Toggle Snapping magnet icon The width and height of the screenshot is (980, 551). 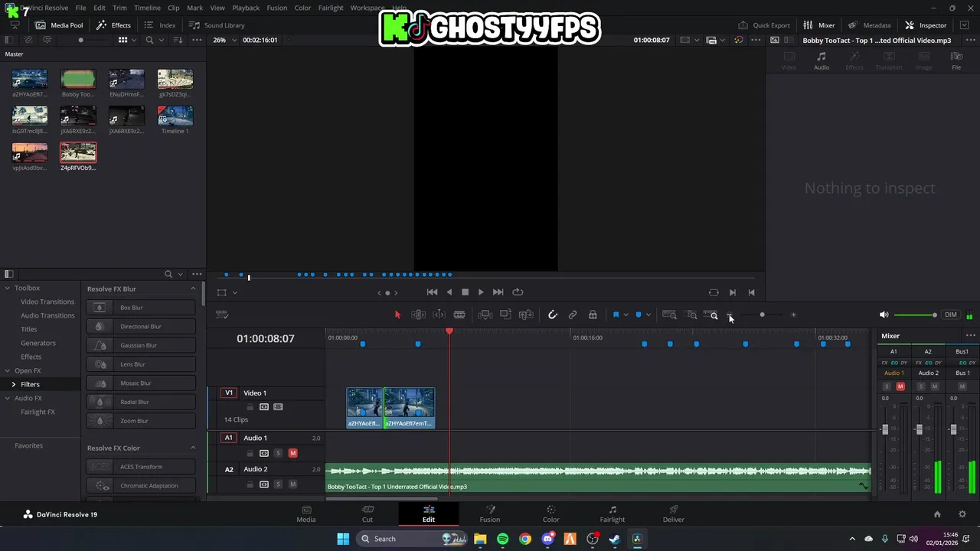coord(553,315)
